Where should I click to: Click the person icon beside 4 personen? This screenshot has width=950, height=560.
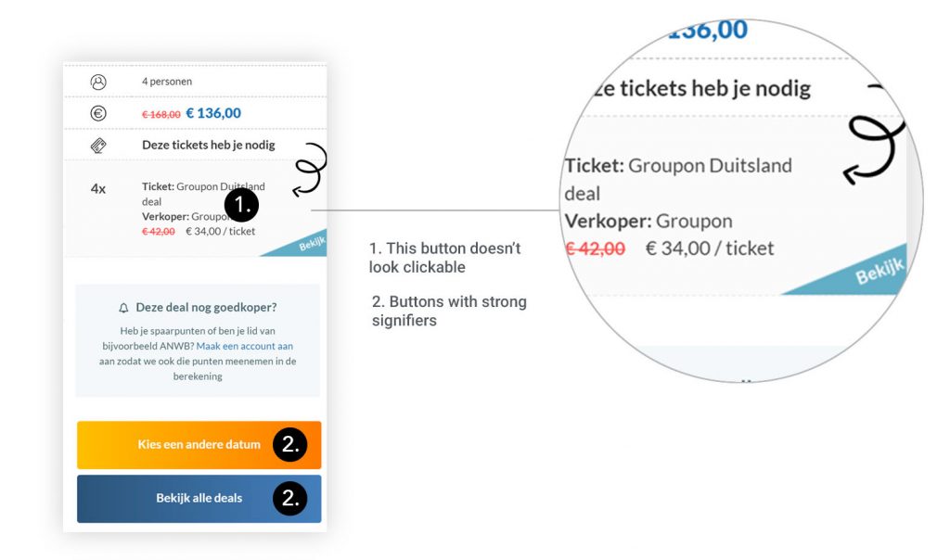[x=98, y=82]
